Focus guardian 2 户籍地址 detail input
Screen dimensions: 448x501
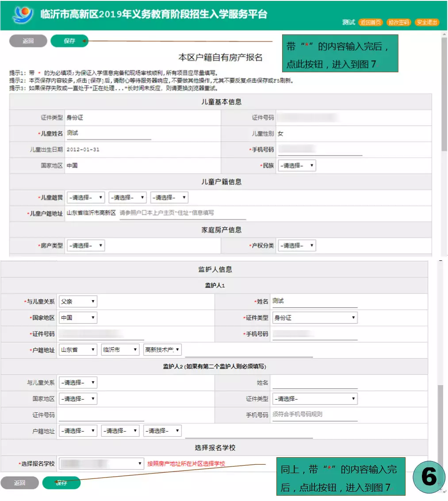tap(249, 432)
